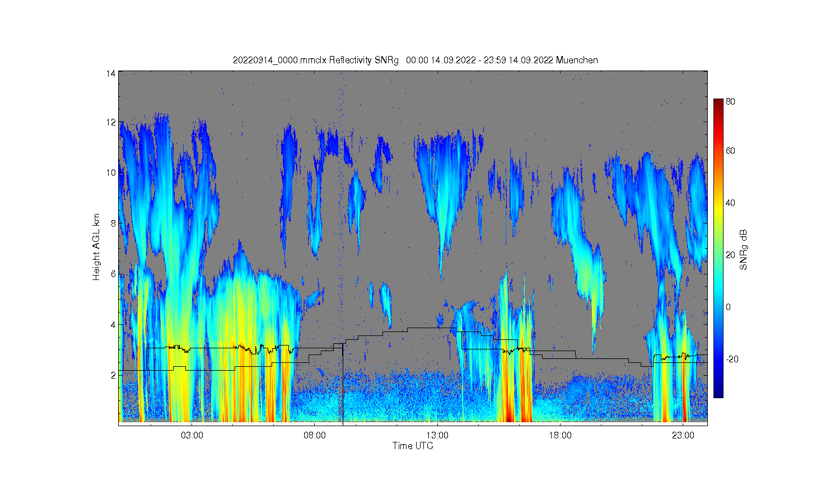Click the 6 height tick label

[x=113, y=274]
